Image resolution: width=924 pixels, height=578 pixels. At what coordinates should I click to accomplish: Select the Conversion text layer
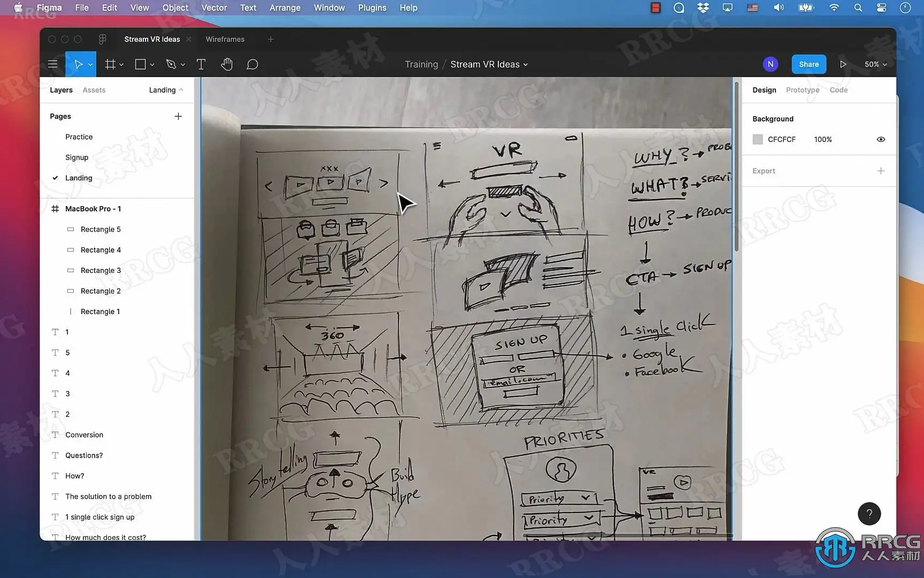click(84, 435)
